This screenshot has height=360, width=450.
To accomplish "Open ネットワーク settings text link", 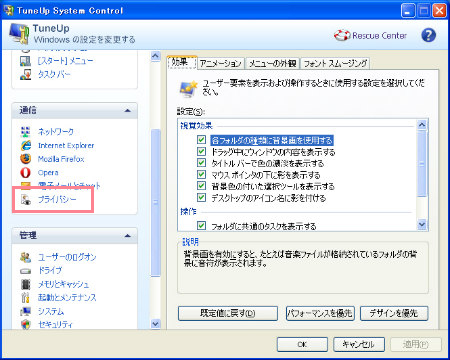I will [x=56, y=132].
